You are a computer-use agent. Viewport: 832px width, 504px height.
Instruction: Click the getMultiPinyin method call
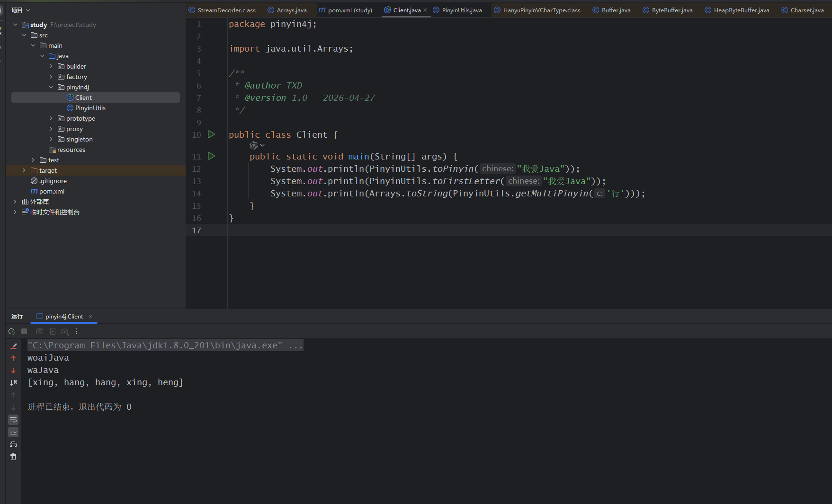pyautogui.click(x=552, y=194)
